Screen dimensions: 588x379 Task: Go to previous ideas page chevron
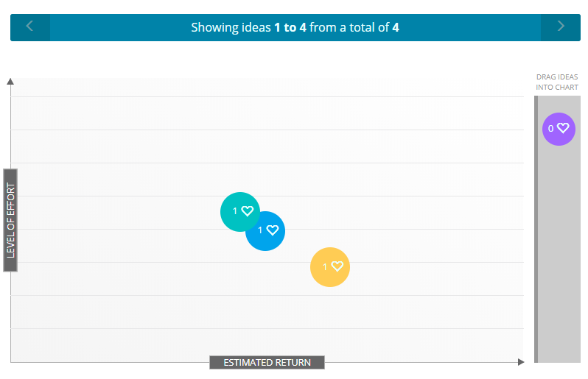29,26
